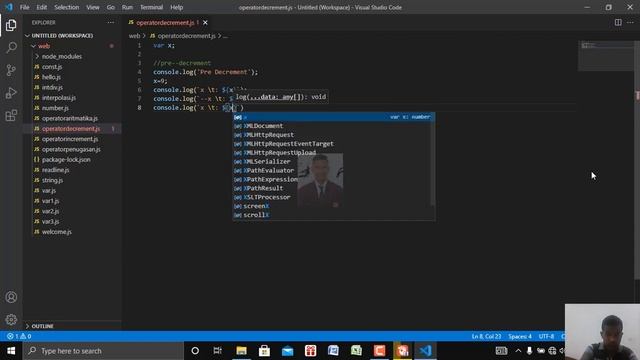Click the suggestion list scrollbar
Viewport: 640px width, 360px height.
433,159
